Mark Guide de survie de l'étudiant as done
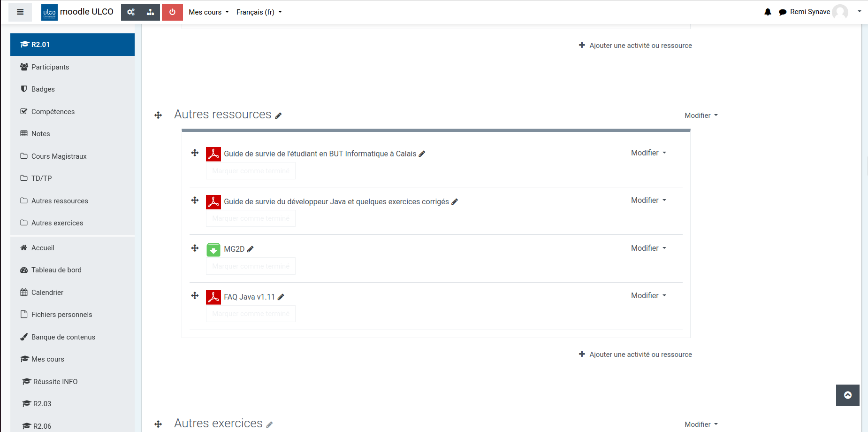The width and height of the screenshot is (868, 432). [251, 171]
